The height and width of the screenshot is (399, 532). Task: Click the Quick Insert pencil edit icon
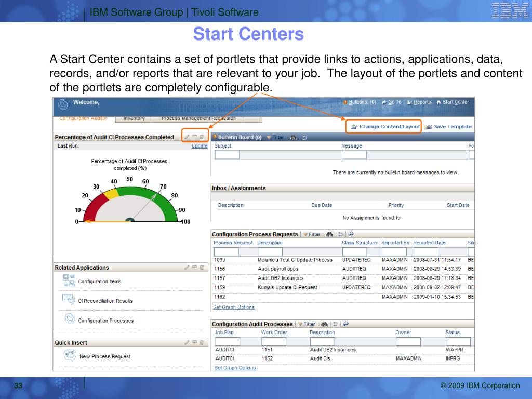(187, 343)
